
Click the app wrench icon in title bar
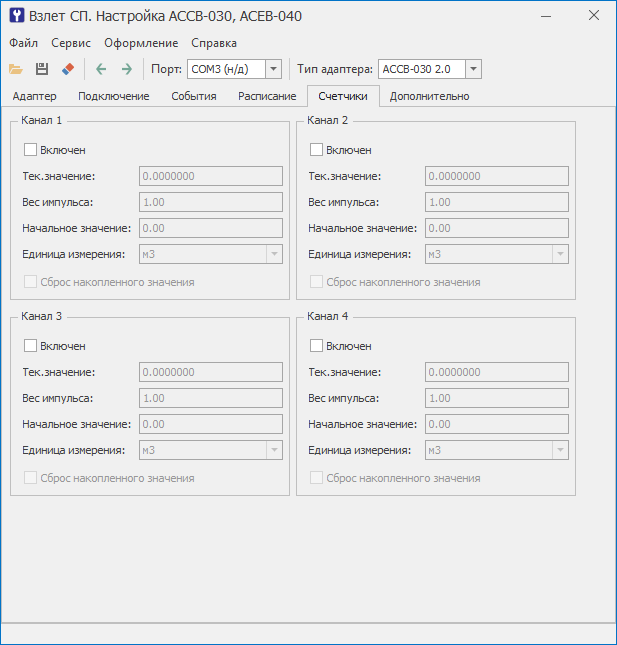click(15, 16)
